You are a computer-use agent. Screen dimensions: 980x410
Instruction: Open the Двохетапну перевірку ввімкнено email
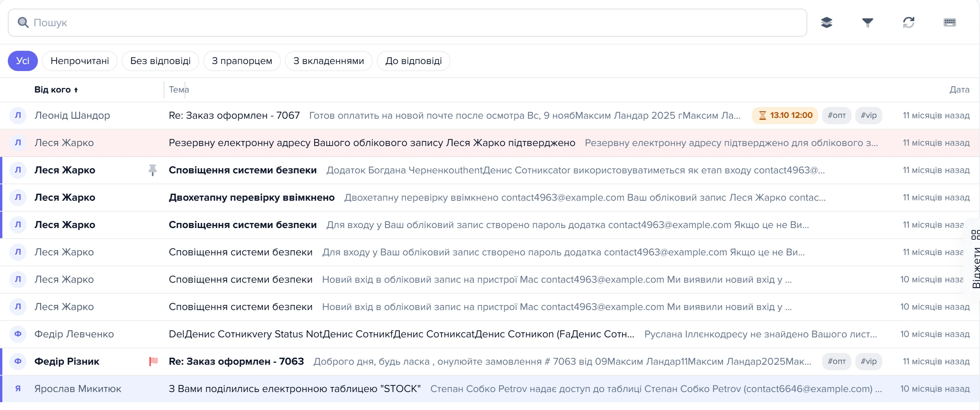490,198
